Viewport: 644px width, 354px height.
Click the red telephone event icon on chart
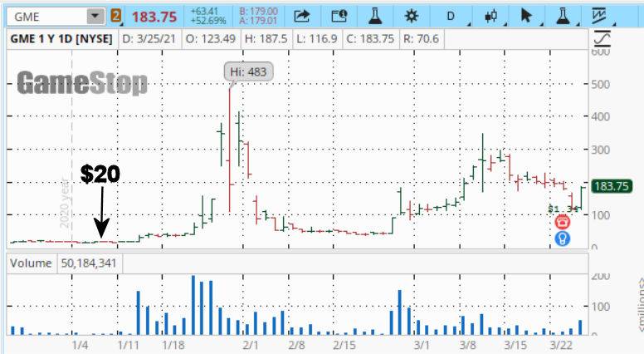click(563, 222)
